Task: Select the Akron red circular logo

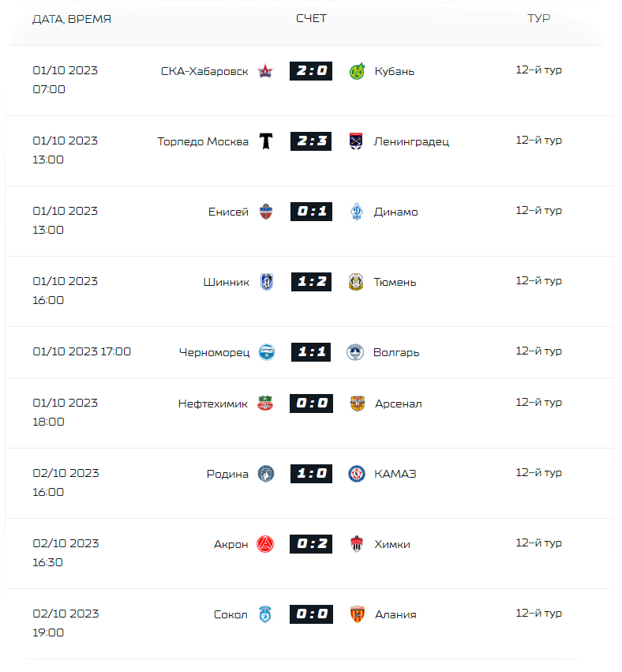Action: 265,544
